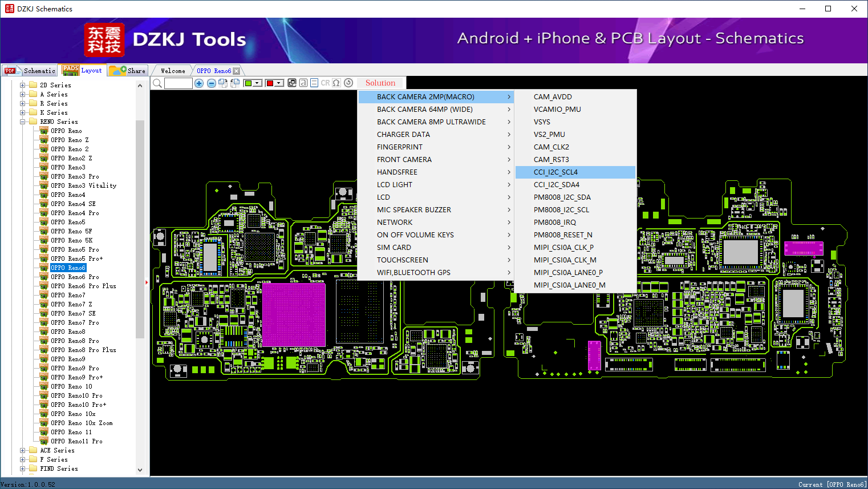
Task: Click the tree panel scroll-down arrow
Action: click(140, 470)
